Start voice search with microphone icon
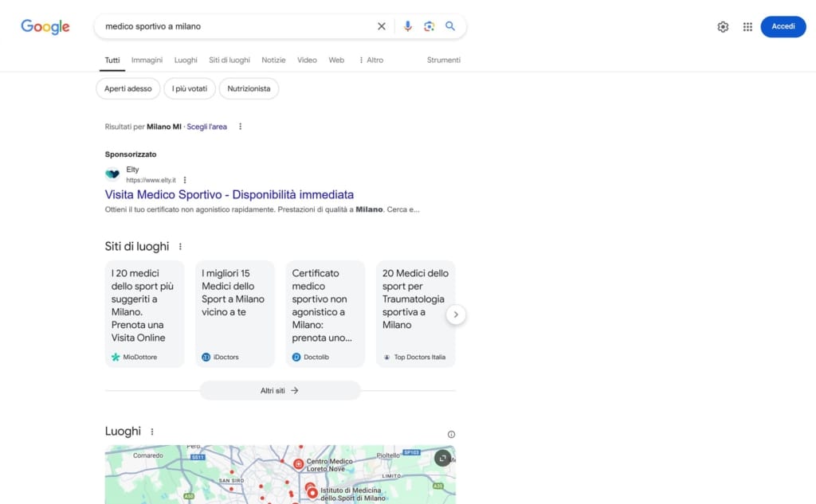The width and height of the screenshot is (816, 504). (407, 26)
